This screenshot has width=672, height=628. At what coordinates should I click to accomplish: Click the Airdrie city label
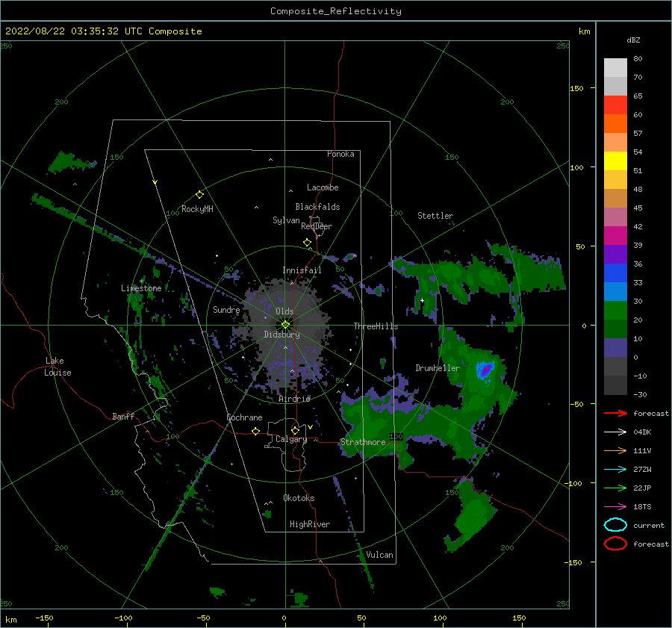click(x=294, y=399)
